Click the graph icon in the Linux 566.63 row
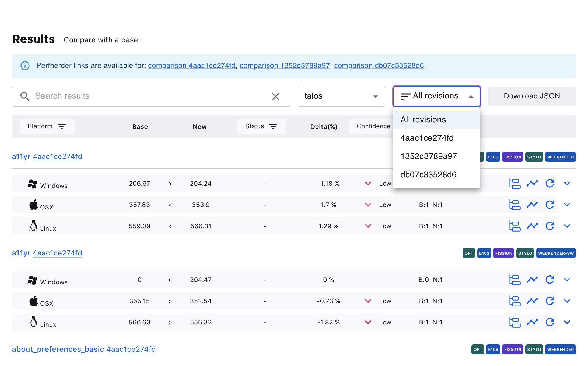588x366 pixels. (532, 322)
